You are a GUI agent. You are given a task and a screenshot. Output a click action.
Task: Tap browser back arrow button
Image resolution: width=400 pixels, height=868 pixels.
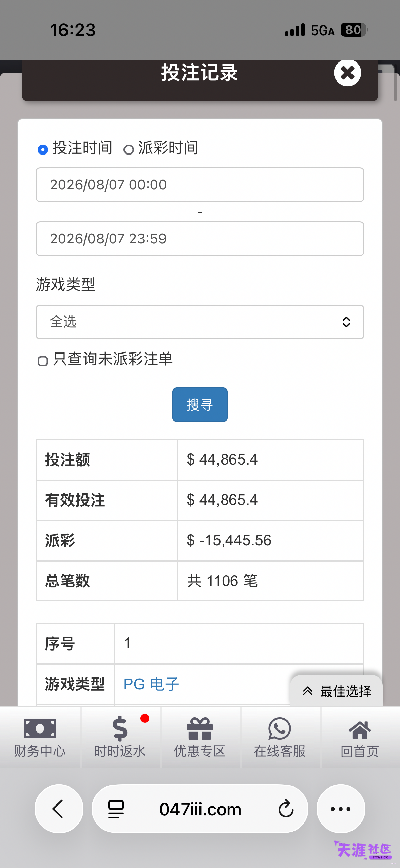pyautogui.click(x=59, y=809)
